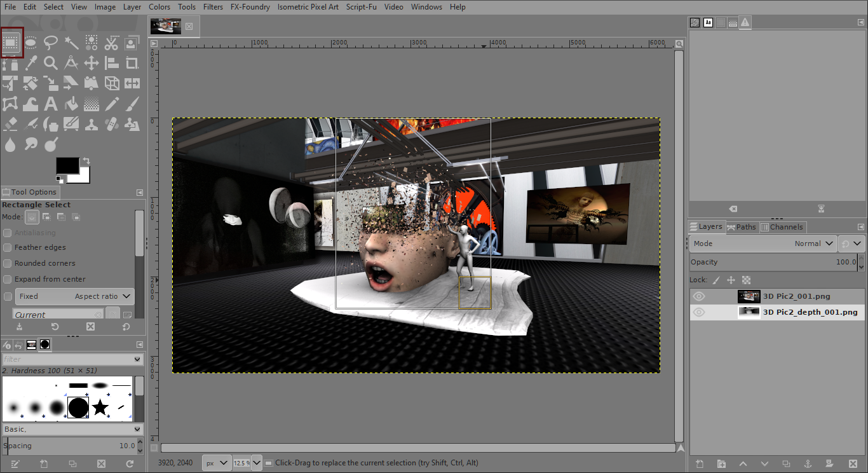Open the layer Mode Normal dropdown

tap(763, 243)
